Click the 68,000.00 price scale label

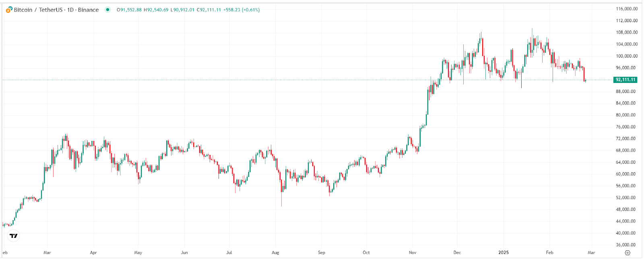[x=627, y=151]
